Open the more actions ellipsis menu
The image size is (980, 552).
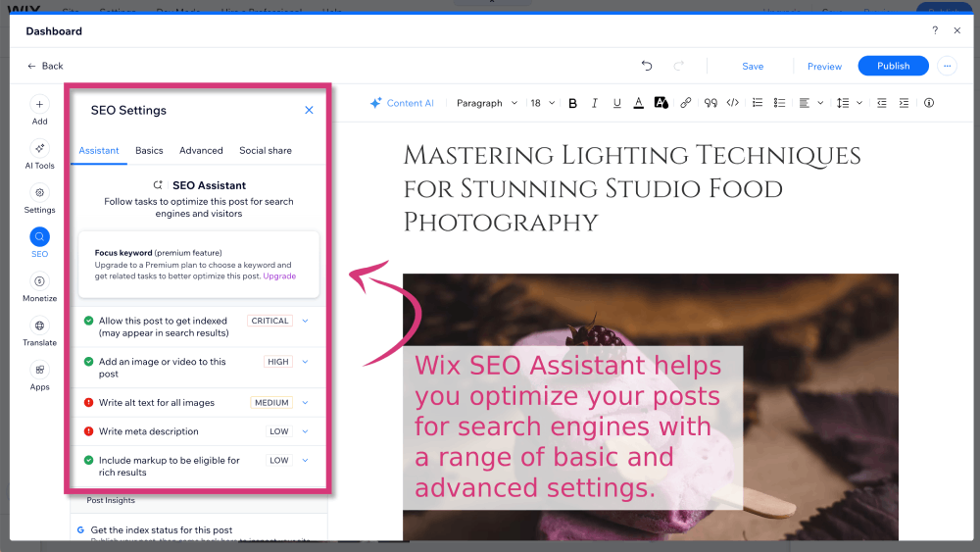[948, 66]
